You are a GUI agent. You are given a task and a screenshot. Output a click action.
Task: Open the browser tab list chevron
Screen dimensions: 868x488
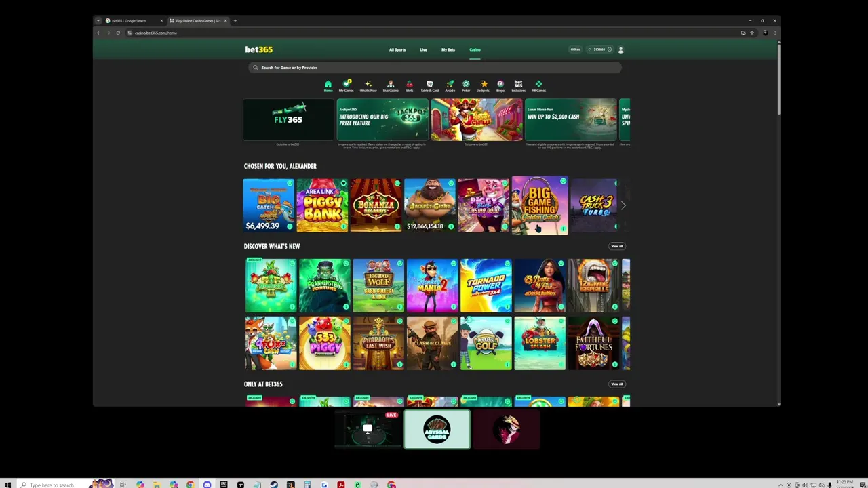coord(98,21)
